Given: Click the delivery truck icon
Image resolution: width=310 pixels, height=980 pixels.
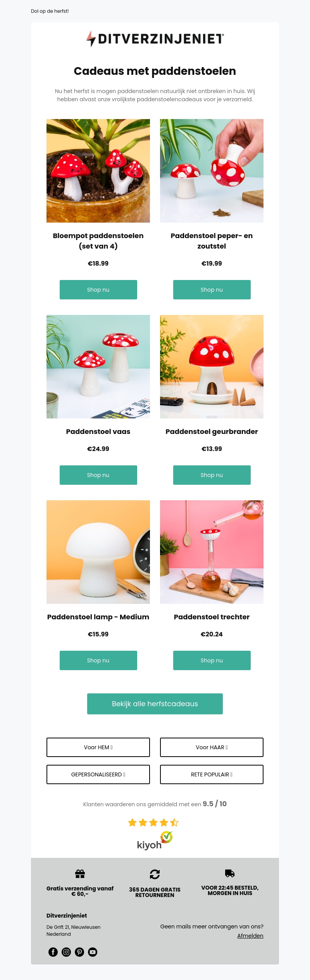Looking at the screenshot, I should pyautogui.click(x=230, y=873).
